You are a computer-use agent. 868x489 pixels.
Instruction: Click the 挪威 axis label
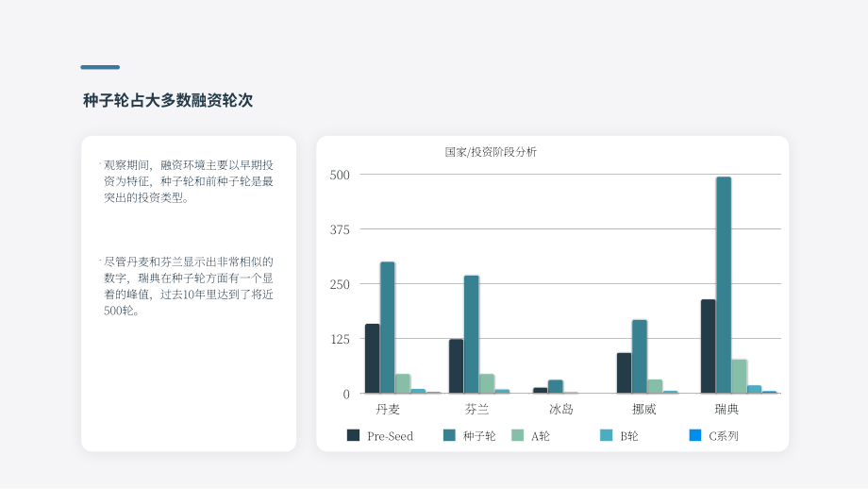[643, 410]
